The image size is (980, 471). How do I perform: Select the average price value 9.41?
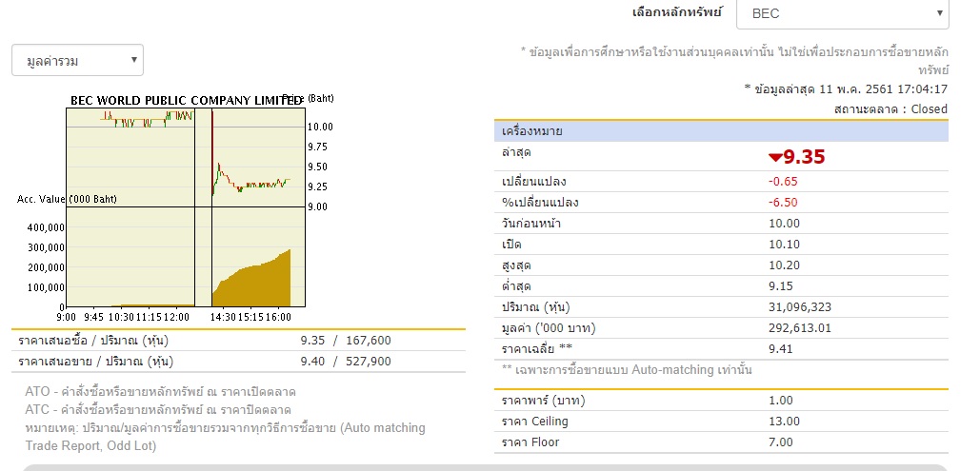(781, 349)
